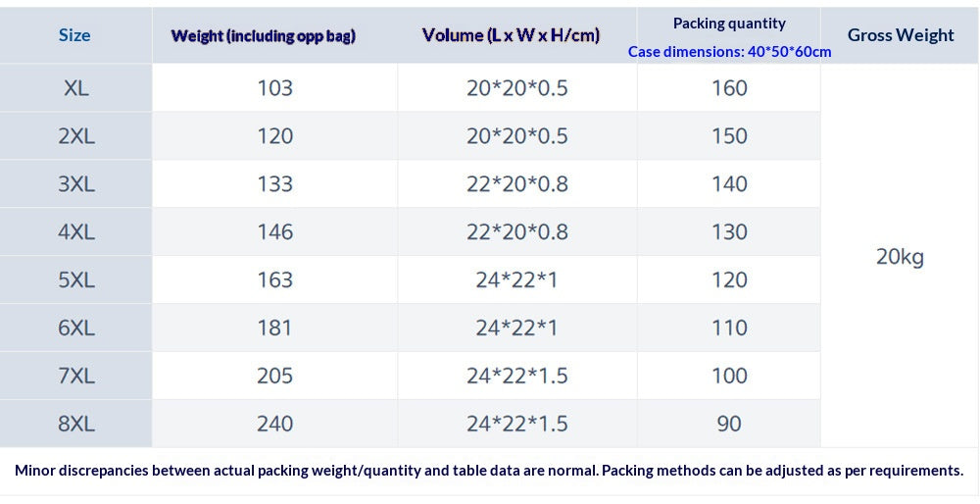980x504 pixels.
Task: Select weight value 146 for 4XL
Action: (275, 232)
